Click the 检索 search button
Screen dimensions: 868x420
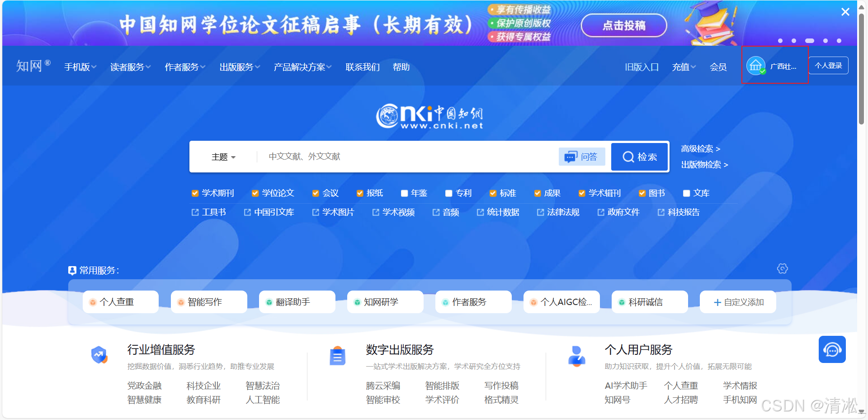click(x=640, y=157)
